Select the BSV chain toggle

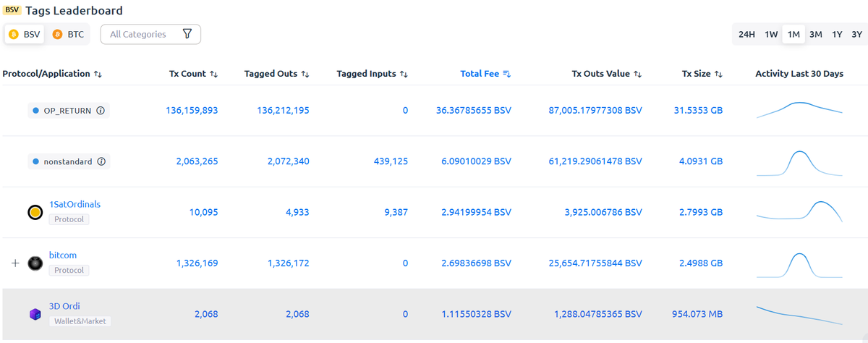(25, 34)
